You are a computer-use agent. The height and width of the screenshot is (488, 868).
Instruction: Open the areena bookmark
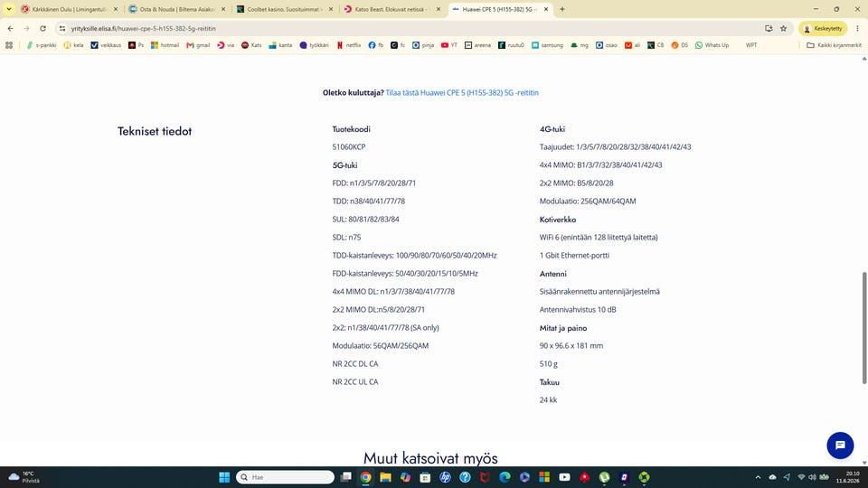[477, 45]
